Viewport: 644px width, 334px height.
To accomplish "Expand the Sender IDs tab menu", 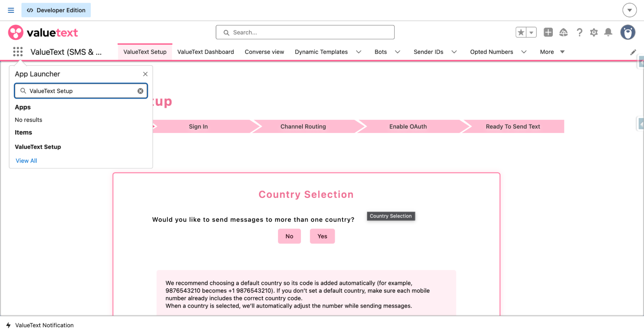I will tap(454, 52).
